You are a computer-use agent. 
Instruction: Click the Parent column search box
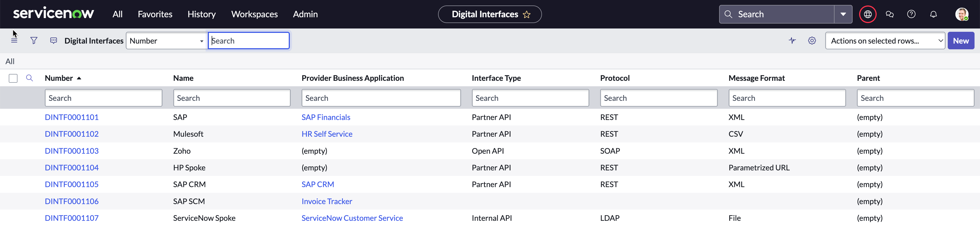(x=915, y=98)
